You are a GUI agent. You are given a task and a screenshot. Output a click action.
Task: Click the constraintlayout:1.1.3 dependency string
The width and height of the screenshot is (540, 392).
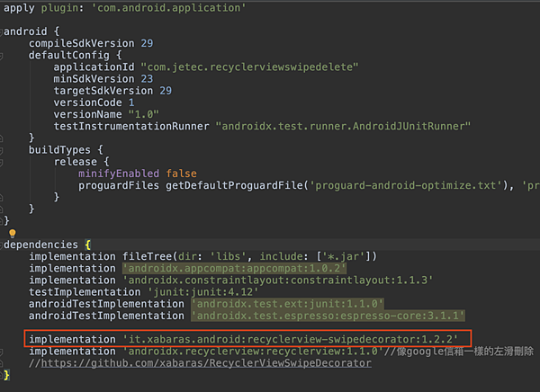278,281
